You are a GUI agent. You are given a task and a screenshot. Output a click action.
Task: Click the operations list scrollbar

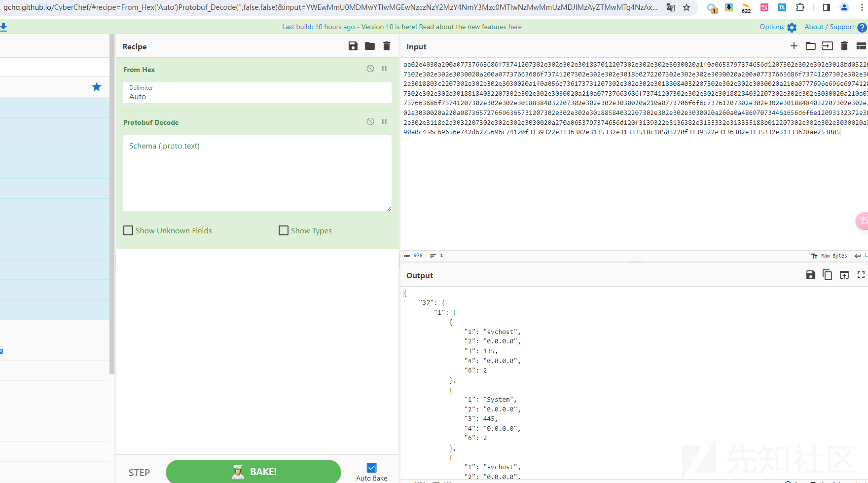(x=112, y=204)
